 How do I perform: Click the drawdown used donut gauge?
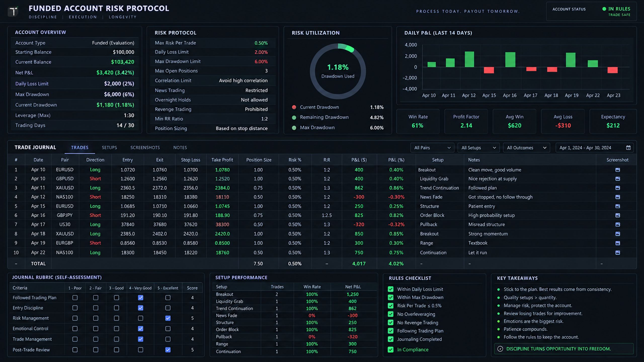(338, 71)
